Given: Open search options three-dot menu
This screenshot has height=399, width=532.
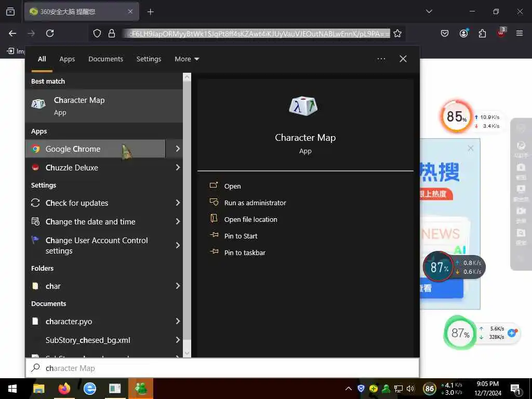Looking at the screenshot, I should 381,59.
